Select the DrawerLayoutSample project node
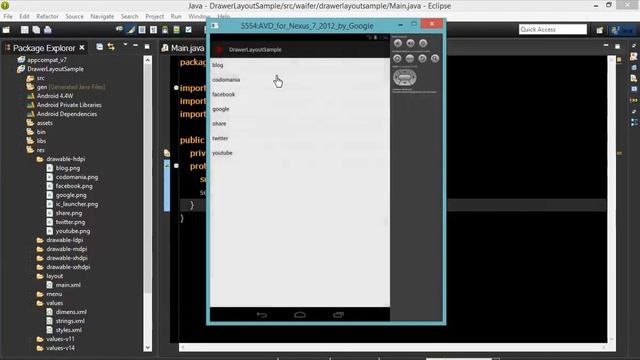640x360 pixels. click(55, 69)
